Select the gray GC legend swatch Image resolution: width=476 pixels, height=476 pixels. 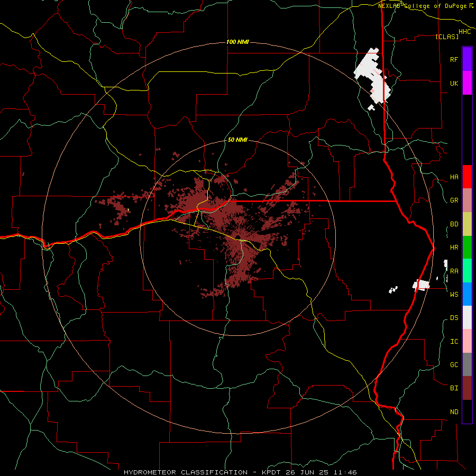(x=467, y=364)
